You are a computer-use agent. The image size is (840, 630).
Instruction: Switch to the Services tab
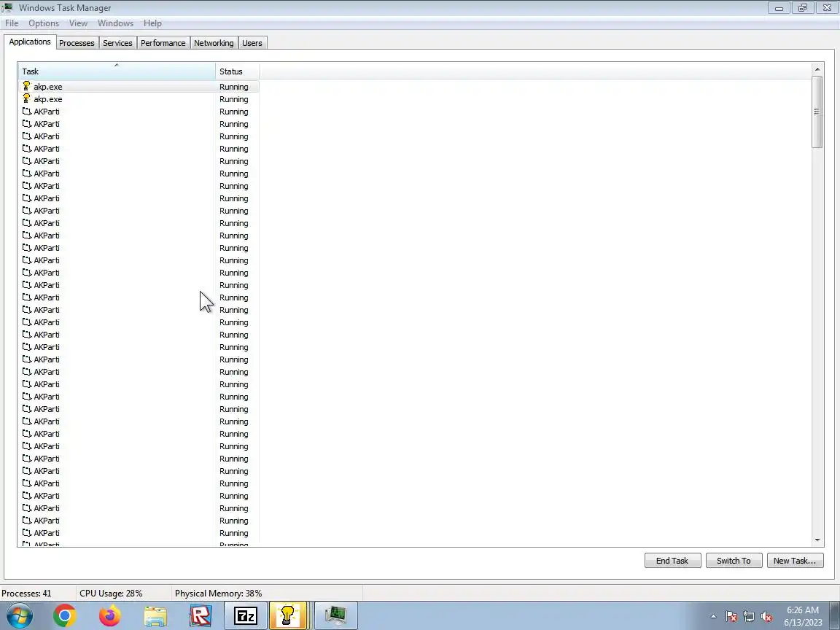coord(117,44)
